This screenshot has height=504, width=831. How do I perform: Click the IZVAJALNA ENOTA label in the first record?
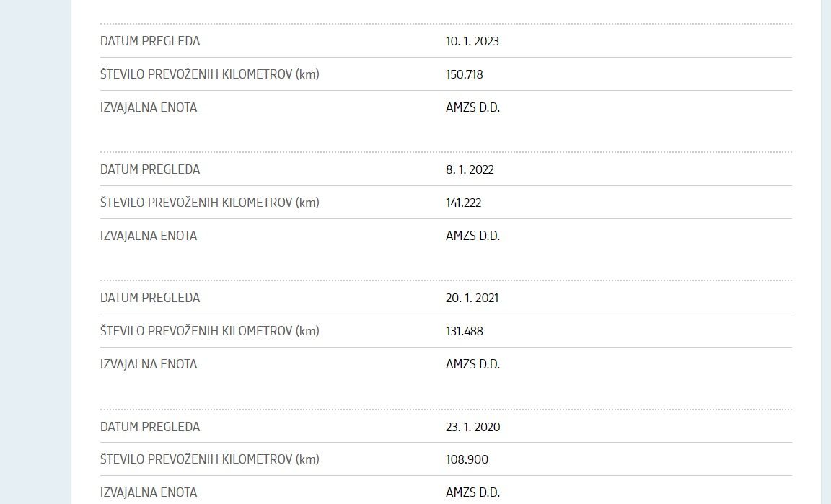click(x=149, y=107)
